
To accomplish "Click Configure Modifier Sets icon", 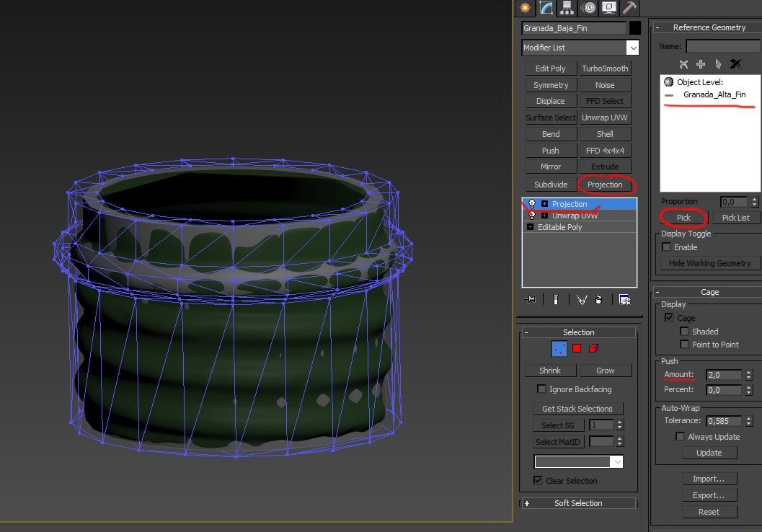I will (x=624, y=298).
